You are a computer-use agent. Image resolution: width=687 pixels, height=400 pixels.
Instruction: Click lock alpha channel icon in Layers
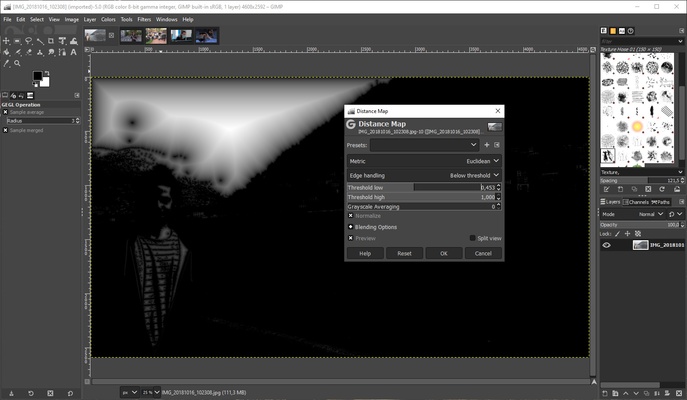(x=638, y=234)
